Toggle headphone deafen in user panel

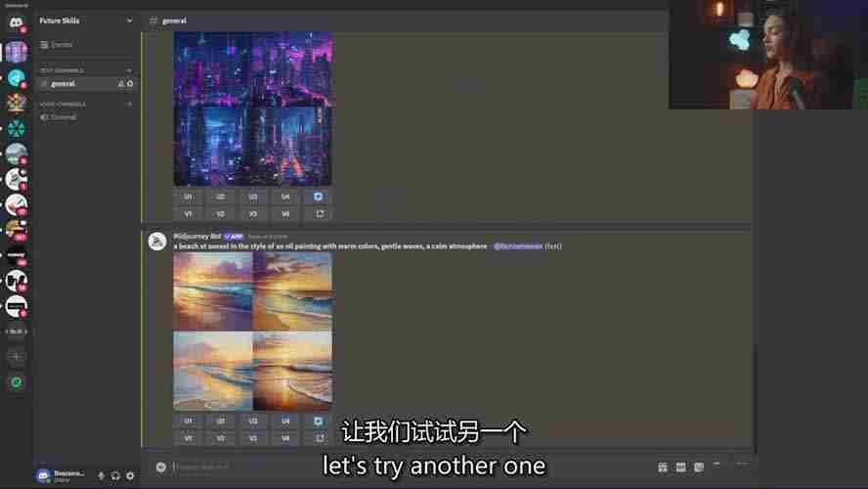(115, 475)
